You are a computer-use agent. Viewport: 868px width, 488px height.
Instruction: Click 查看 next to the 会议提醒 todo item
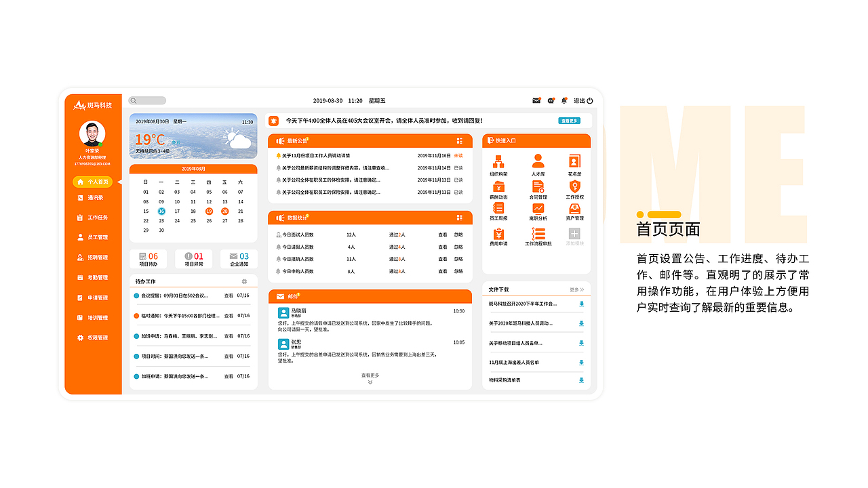229,296
